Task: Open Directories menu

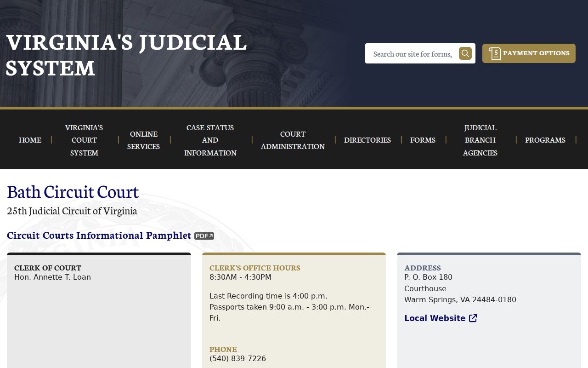Action: coord(367,140)
